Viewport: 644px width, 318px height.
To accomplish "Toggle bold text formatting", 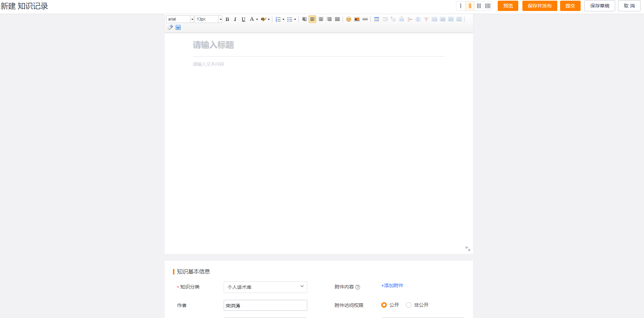I will coord(227,19).
